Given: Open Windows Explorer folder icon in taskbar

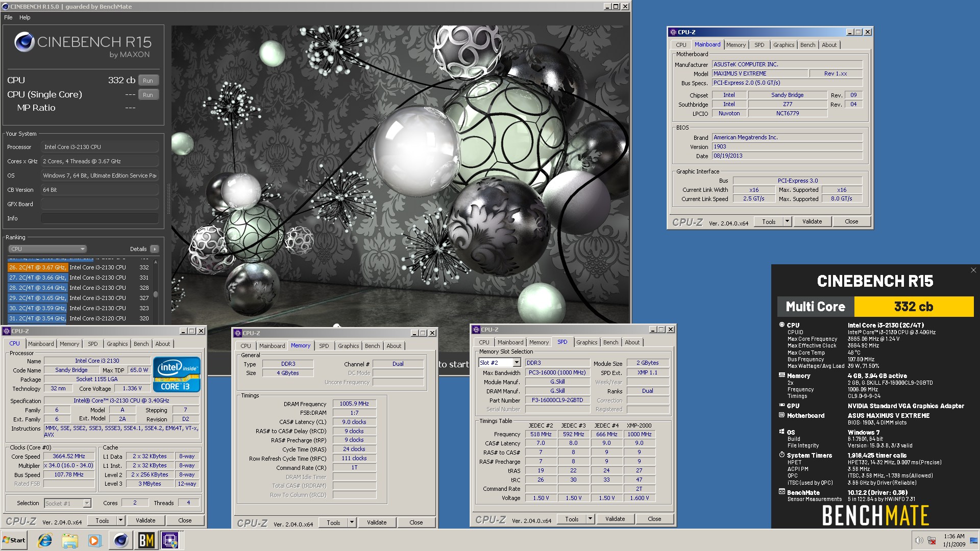Looking at the screenshot, I should coord(70,540).
